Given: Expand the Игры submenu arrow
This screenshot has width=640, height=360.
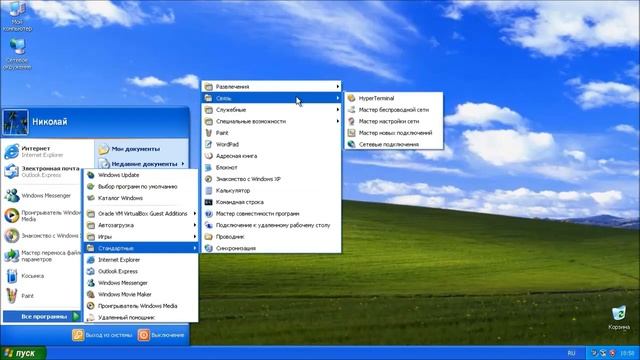Looking at the screenshot, I should [195, 236].
